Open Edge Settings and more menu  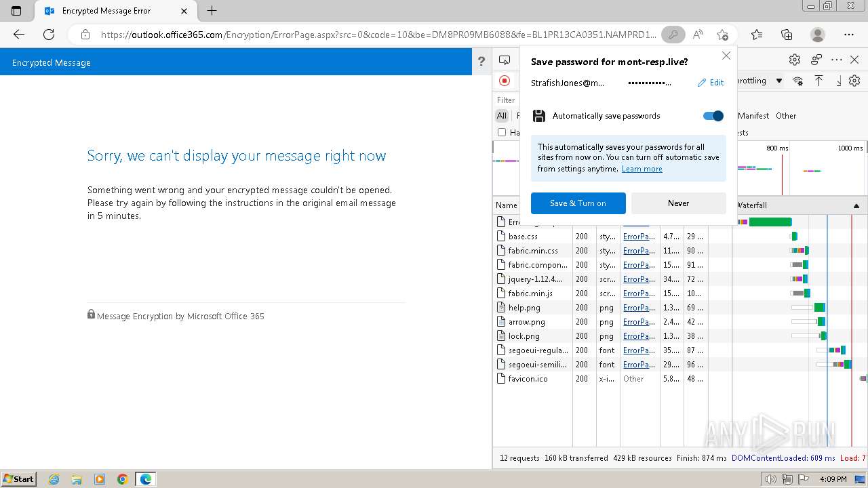click(849, 35)
